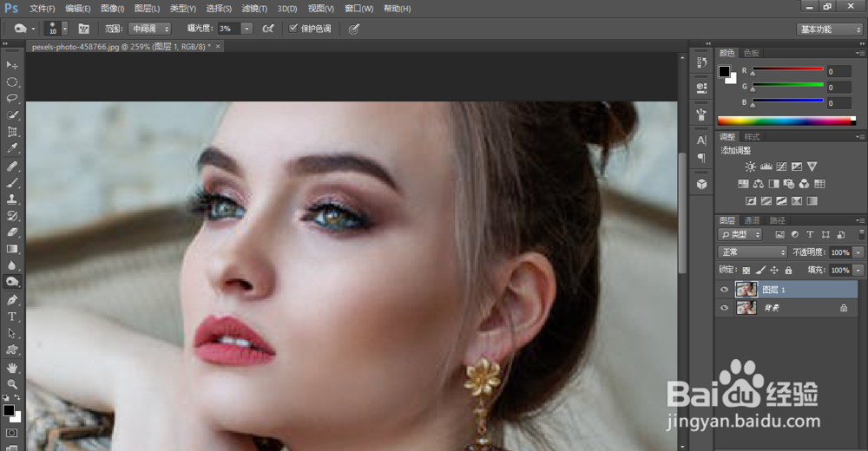The width and height of the screenshot is (868, 451).
Task: Select the Healing Brush tool
Action: 11,166
